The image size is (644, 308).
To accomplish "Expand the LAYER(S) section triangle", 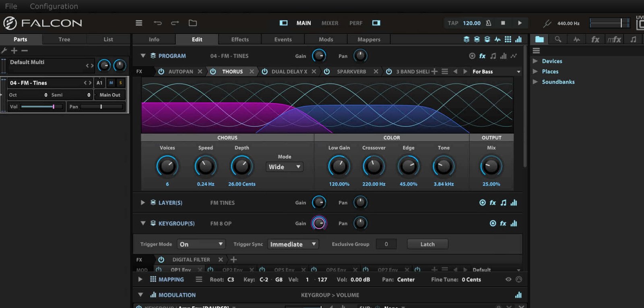I will pyautogui.click(x=143, y=202).
